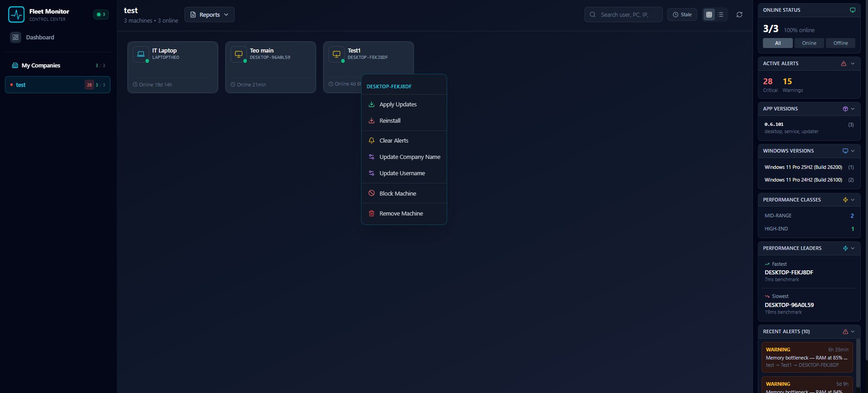Click the Reports document icon
The width and height of the screenshot is (868, 393).
click(x=193, y=14)
